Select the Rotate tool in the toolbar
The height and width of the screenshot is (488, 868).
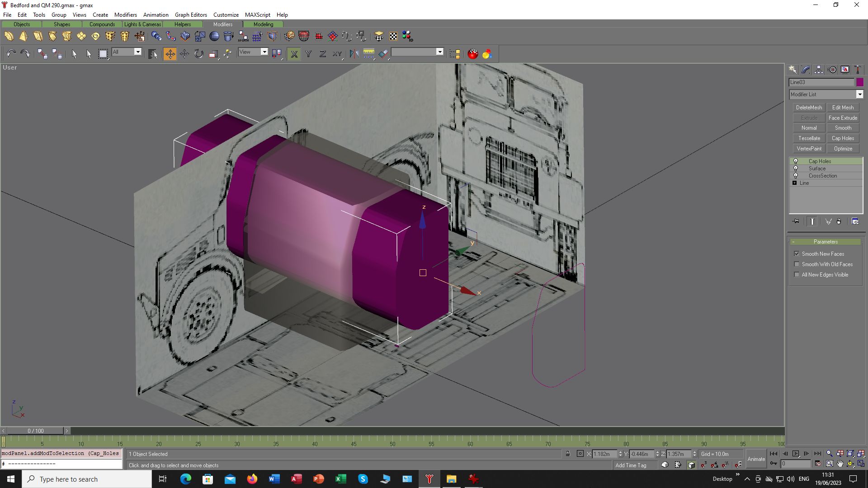tap(199, 54)
